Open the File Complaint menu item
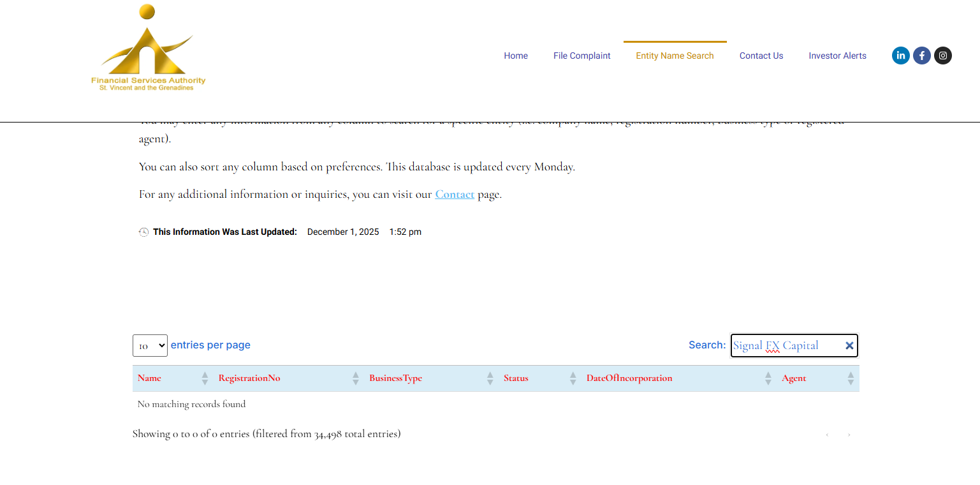 (x=581, y=56)
